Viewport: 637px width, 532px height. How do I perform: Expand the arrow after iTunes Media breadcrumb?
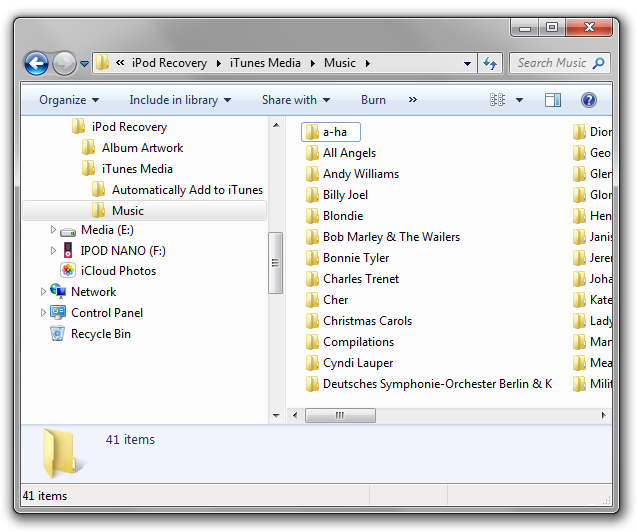312,63
